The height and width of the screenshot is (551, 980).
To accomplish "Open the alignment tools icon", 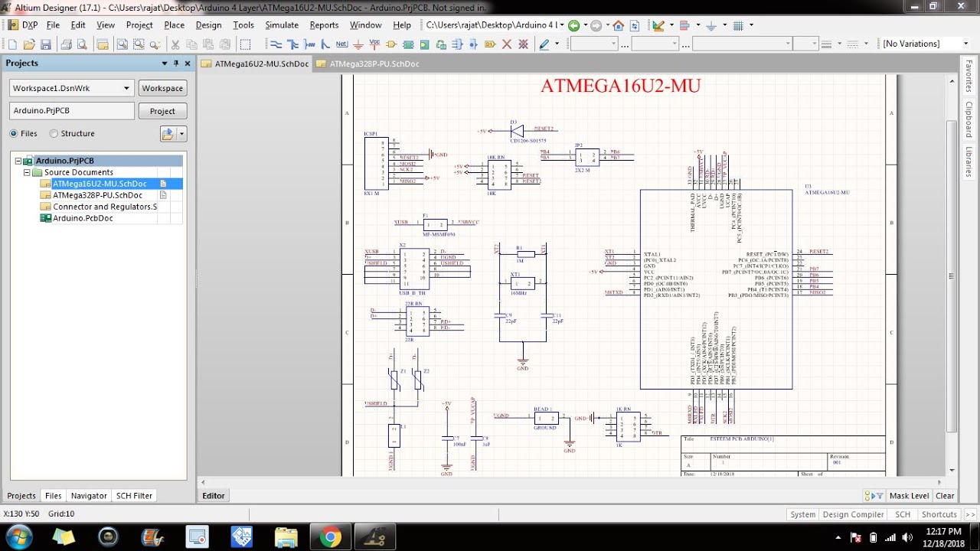I will 684,25.
